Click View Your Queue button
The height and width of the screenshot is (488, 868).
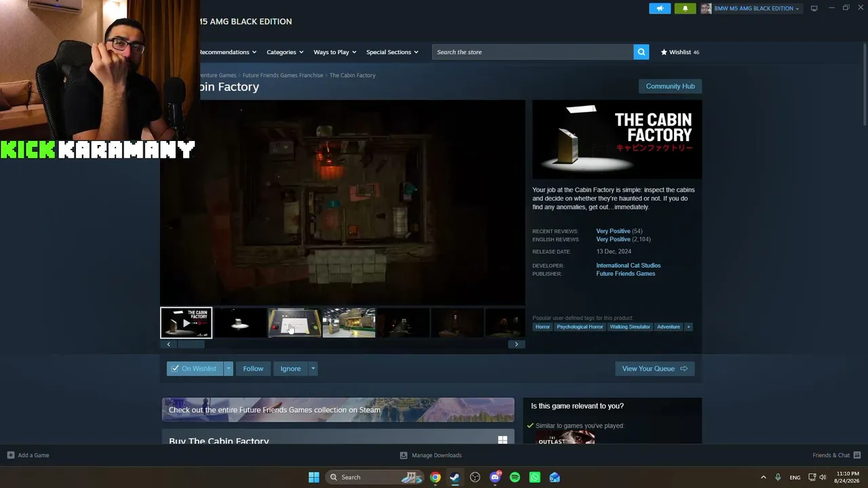coord(654,369)
